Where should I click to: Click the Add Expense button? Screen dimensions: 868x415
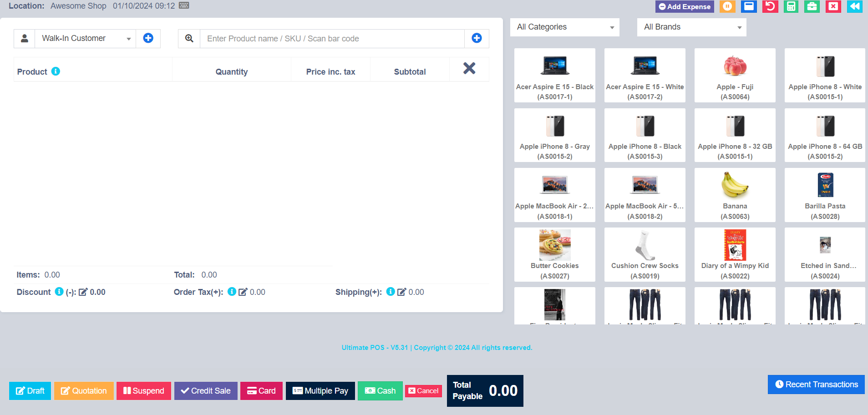[685, 6]
